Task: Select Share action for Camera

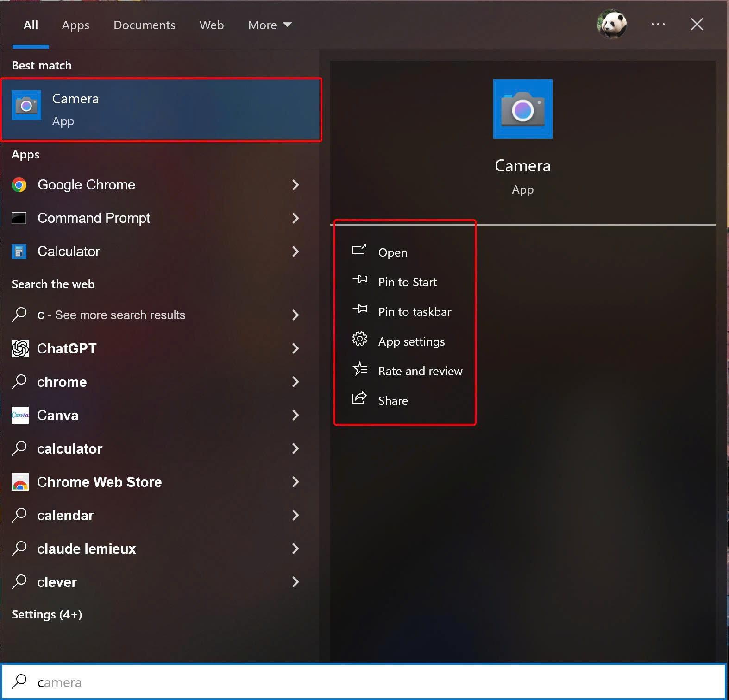Action: (x=393, y=401)
